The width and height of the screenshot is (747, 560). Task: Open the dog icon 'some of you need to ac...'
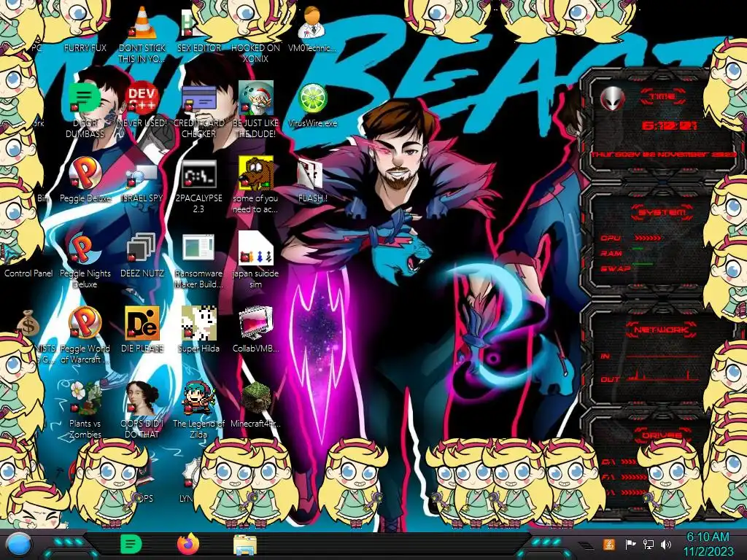[x=256, y=184]
